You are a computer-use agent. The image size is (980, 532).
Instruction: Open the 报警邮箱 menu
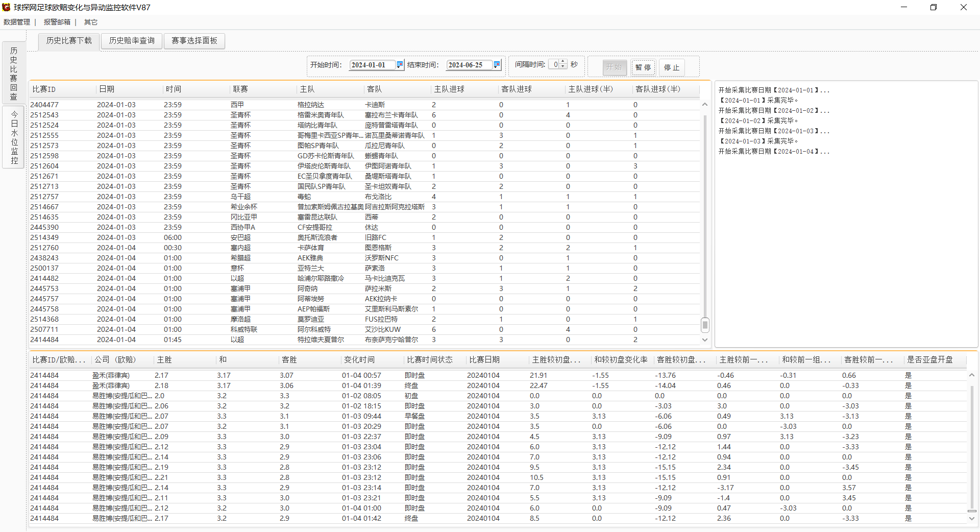pos(57,22)
